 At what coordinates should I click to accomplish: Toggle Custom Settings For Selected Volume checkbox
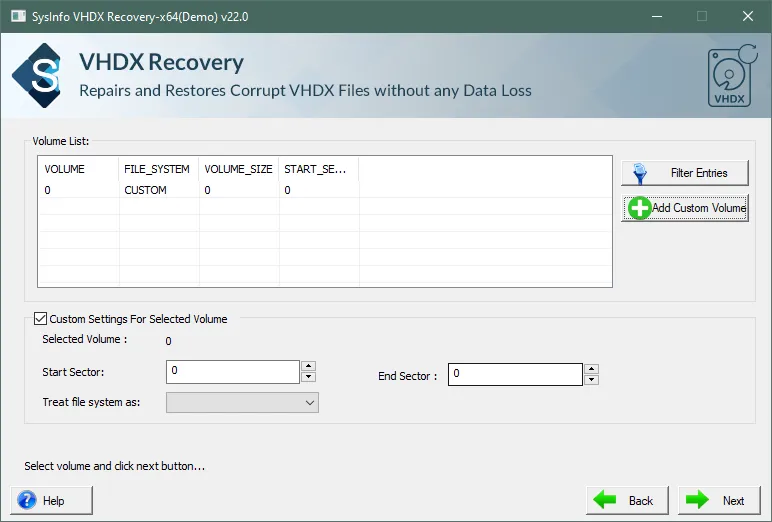pos(40,319)
